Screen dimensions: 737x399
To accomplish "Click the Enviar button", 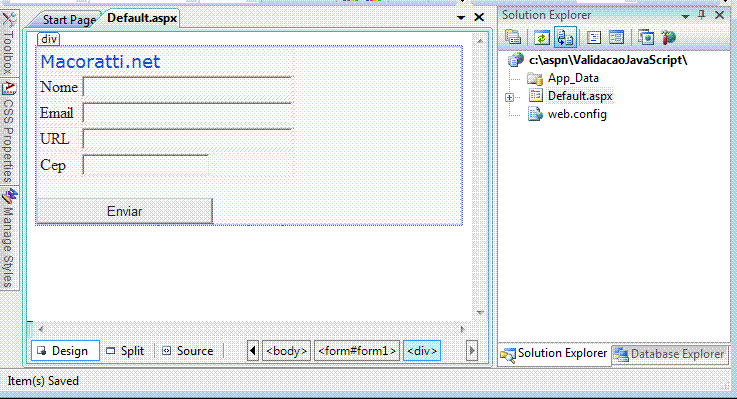I will (125, 211).
